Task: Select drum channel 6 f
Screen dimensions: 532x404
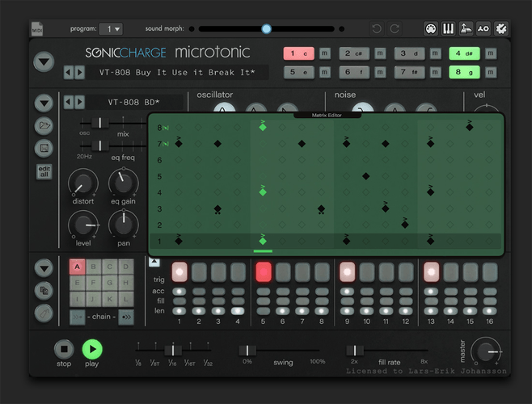Action: pyautogui.click(x=354, y=72)
